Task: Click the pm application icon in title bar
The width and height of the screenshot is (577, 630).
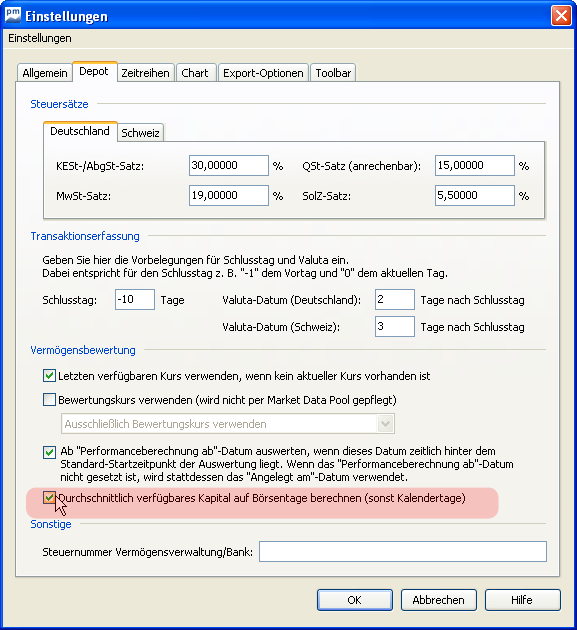Action: [12, 15]
